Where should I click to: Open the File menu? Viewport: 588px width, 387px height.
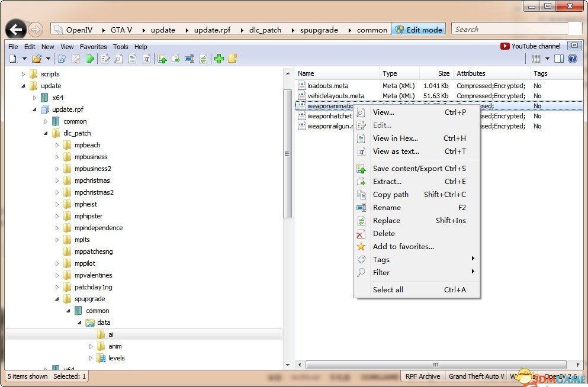(x=13, y=47)
